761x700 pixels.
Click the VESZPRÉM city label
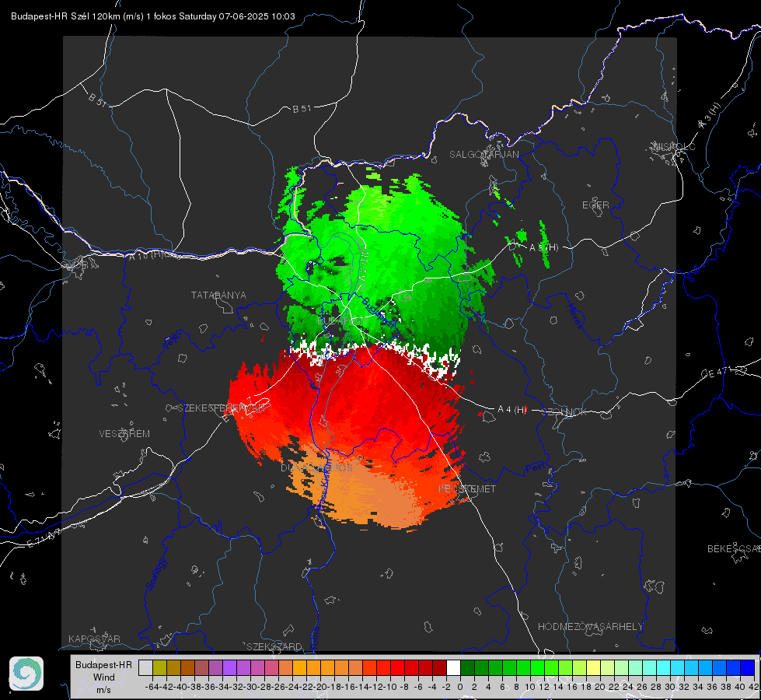click(x=124, y=433)
